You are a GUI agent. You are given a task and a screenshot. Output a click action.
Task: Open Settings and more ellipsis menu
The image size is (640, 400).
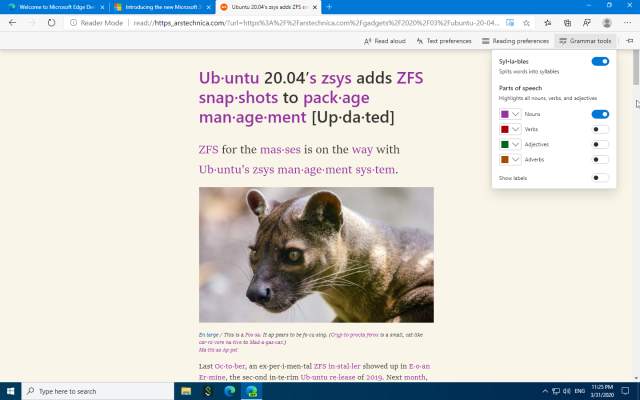pyautogui.click(x=626, y=22)
